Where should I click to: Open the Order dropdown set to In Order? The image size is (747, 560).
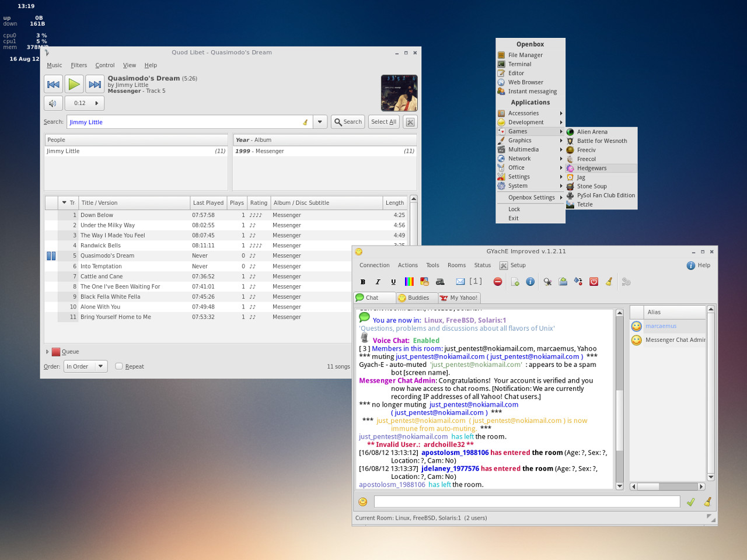pos(85,366)
